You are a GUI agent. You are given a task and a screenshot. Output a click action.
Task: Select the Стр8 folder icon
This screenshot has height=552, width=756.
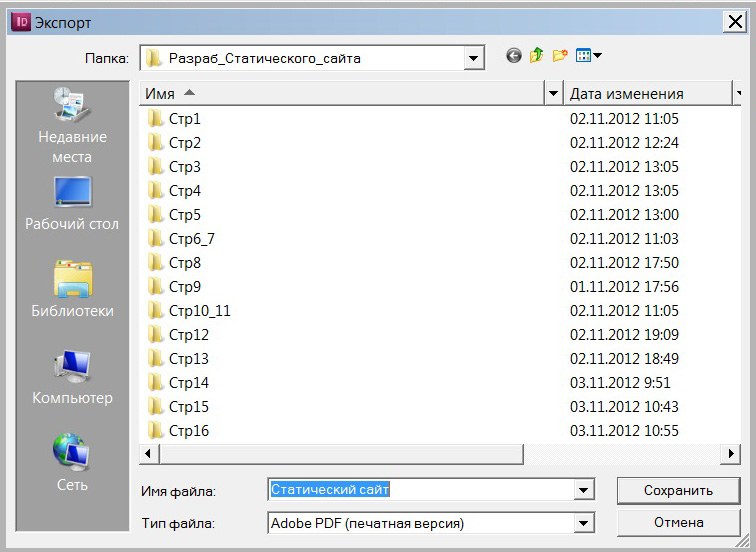tap(155, 263)
